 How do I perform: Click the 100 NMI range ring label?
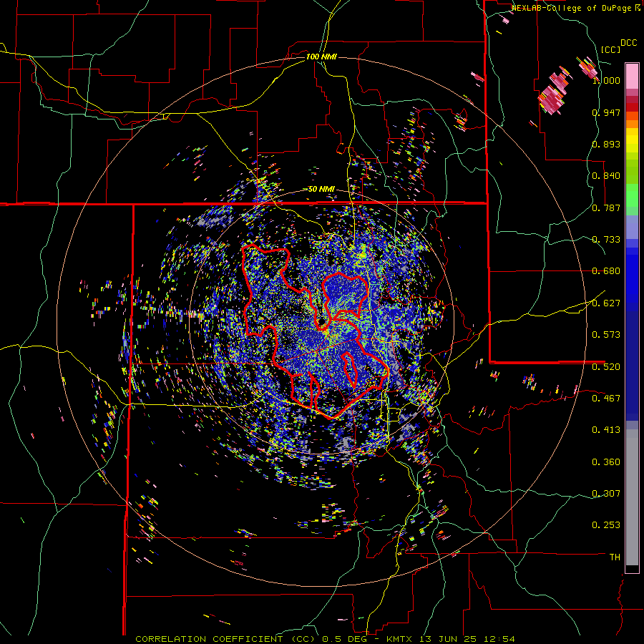pyautogui.click(x=321, y=57)
